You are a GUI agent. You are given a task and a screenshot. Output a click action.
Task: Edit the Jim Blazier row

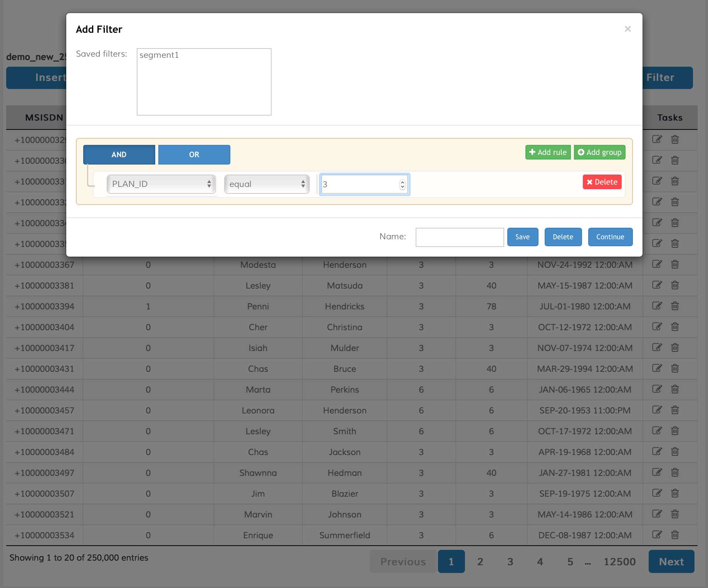pos(657,493)
